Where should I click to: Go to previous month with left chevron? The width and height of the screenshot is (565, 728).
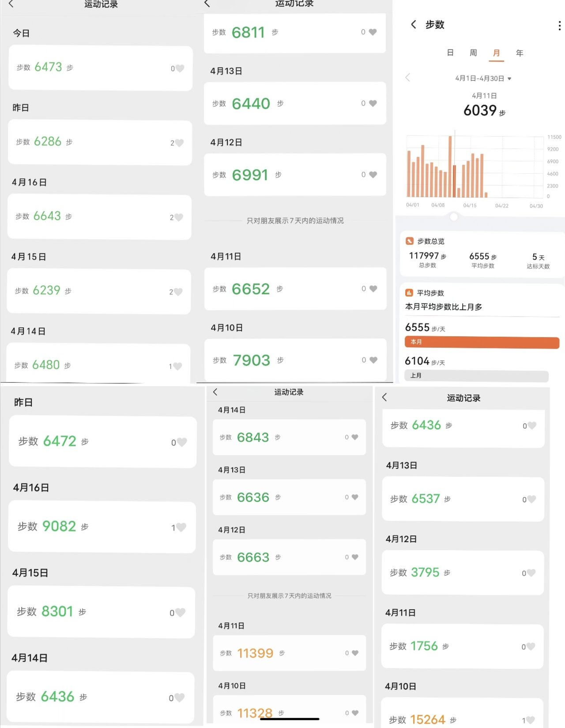407,78
